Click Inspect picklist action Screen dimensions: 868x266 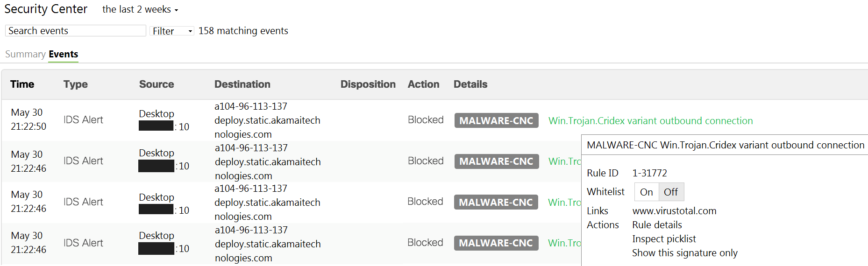coord(664,239)
